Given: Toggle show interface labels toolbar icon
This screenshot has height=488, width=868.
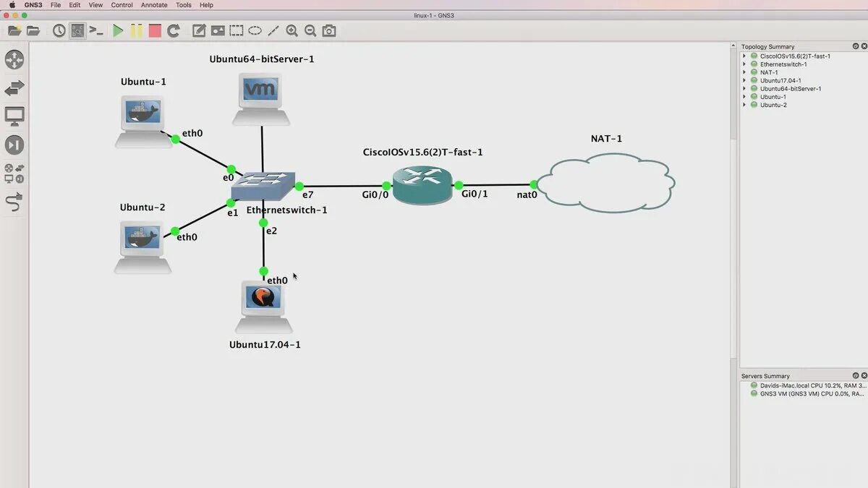Looking at the screenshot, I should [77, 31].
